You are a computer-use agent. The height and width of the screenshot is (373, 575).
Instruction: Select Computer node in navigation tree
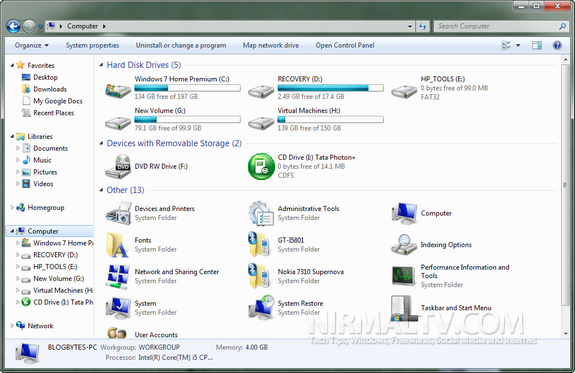pos(50,231)
